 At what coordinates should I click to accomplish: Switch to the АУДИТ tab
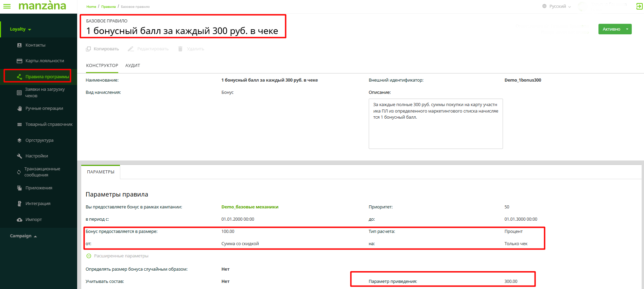pyautogui.click(x=133, y=66)
